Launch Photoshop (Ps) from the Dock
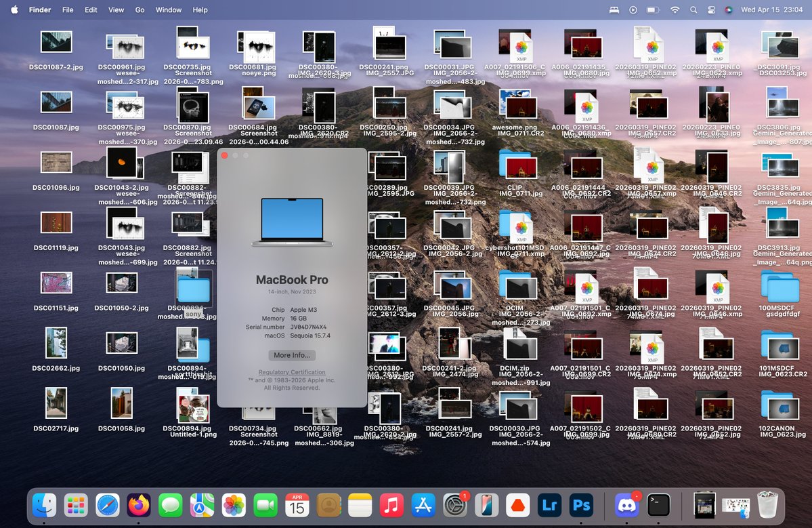This screenshot has width=812, height=528. [x=581, y=505]
